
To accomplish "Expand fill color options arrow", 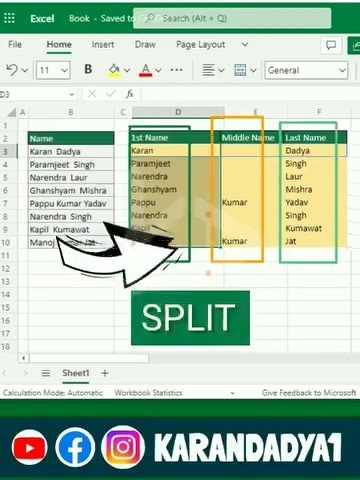I will click(127, 70).
